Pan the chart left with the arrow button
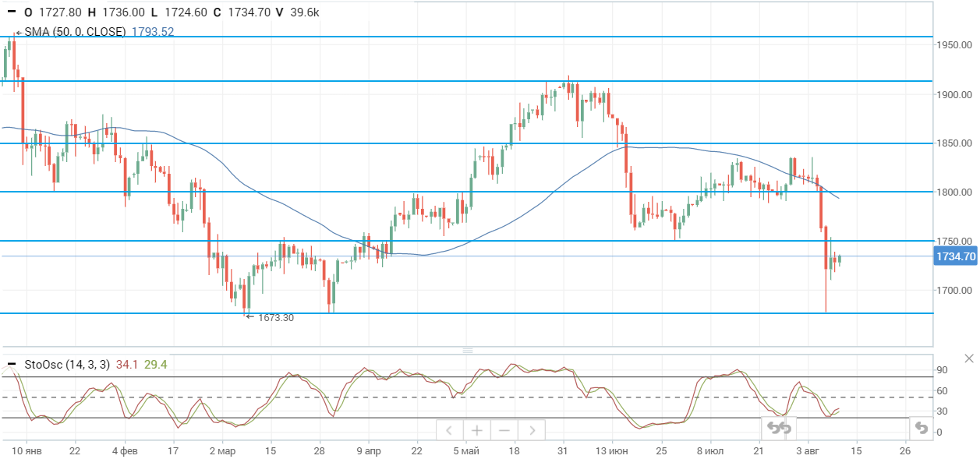Screen dimensions: 980x459 pos(449,430)
